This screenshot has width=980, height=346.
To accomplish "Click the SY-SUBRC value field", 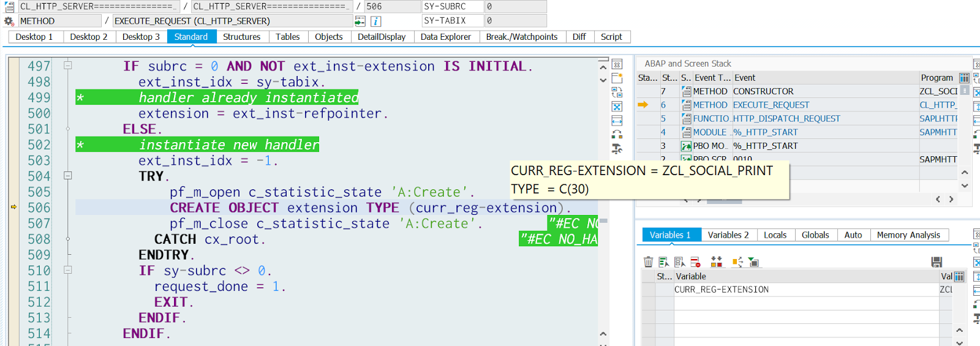I will click(x=515, y=7).
